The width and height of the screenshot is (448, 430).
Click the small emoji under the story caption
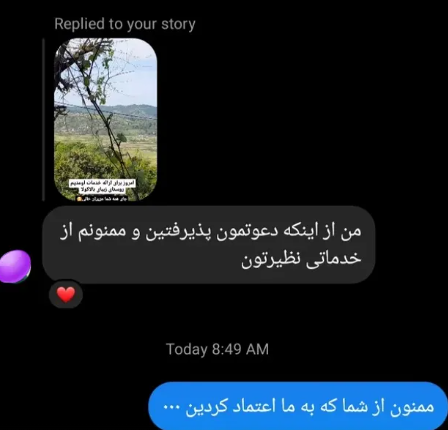[x=79, y=199]
